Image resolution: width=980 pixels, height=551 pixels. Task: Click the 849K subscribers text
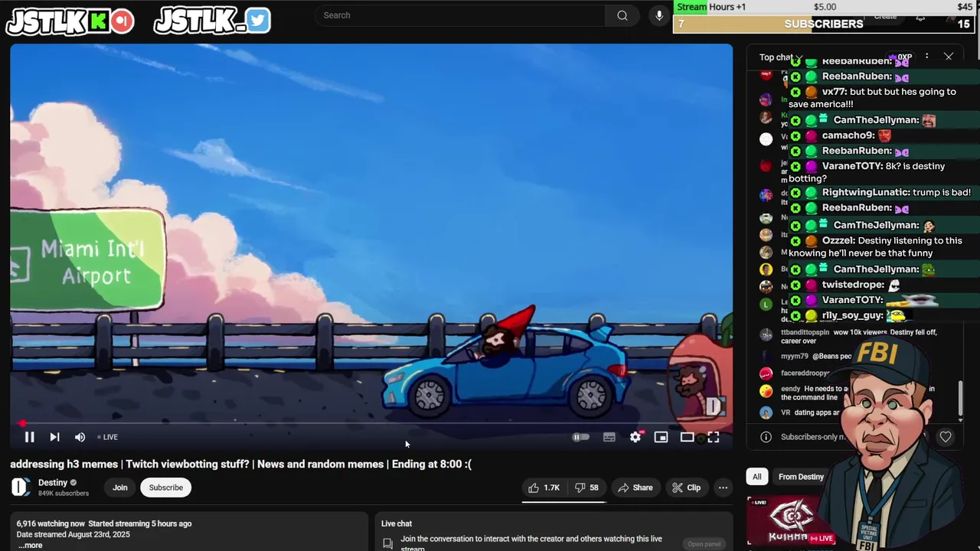pos(64,494)
